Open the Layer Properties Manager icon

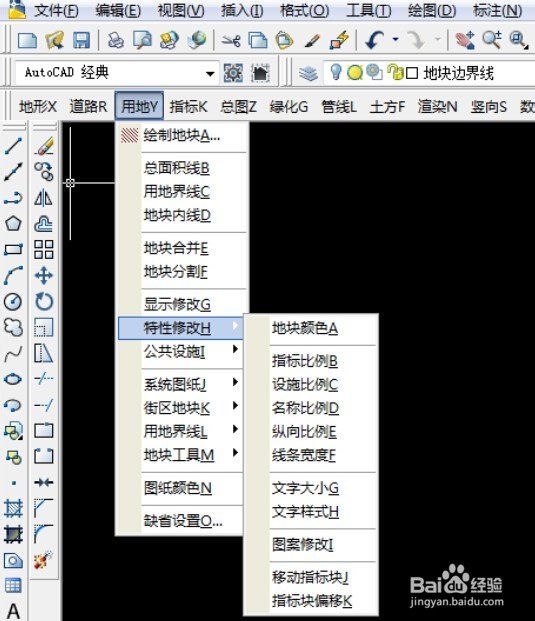coord(308,73)
